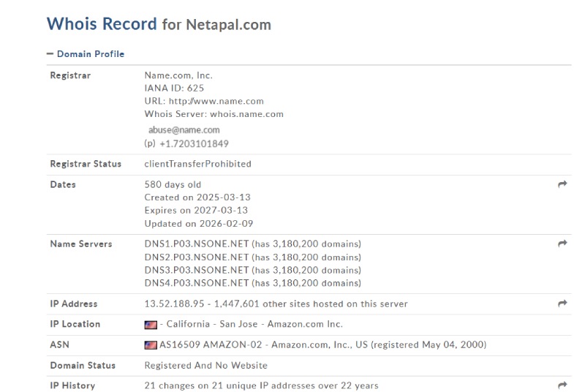Select the clientTransferProhibited status text
Viewport: 585px width, 392px height.
coord(197,164)
